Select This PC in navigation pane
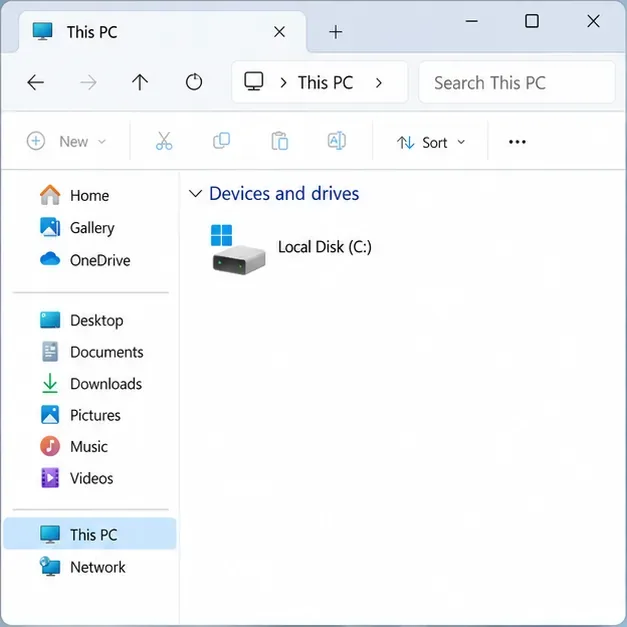Viewport: 627px width, 627px height. [x=90, y=534]
